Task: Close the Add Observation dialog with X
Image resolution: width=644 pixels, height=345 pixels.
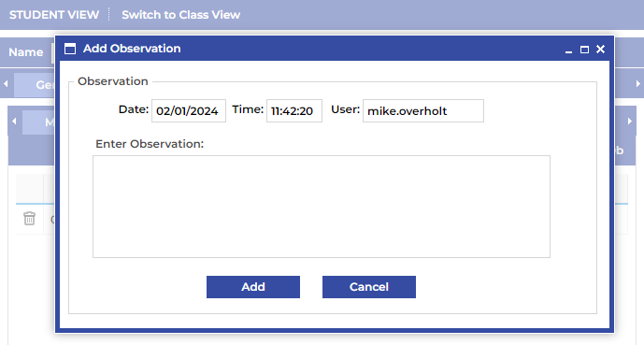Action: tap(600, 50)
